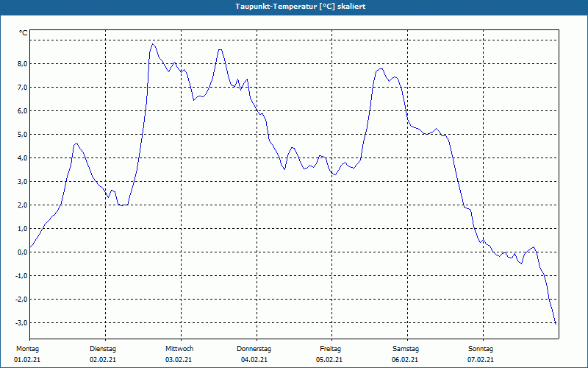This screenshot has width=588, height=368.
Task: Click the 06.02.21 date label
Action: tap(405, 360)
